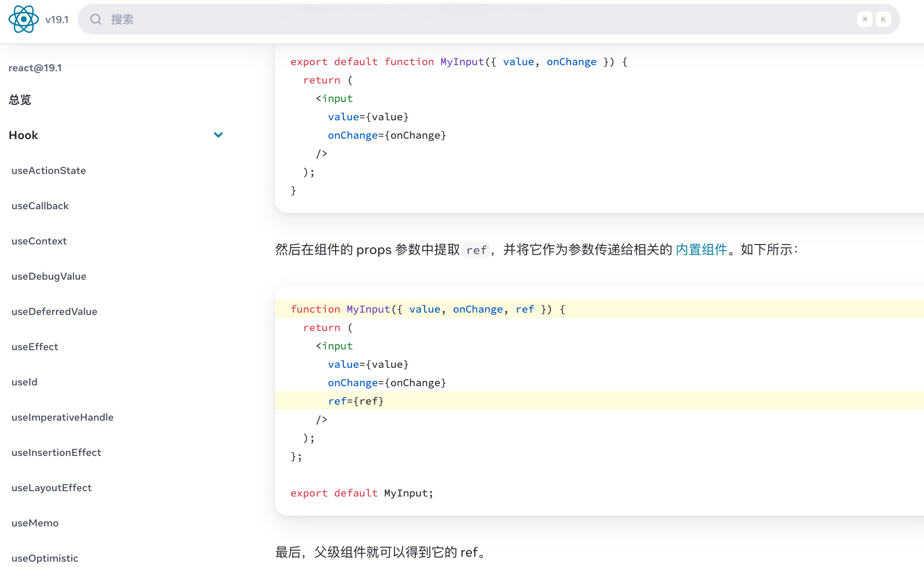
Task: Open useId in sidebar
Action: pyautogui.click(x=25, y=382)
